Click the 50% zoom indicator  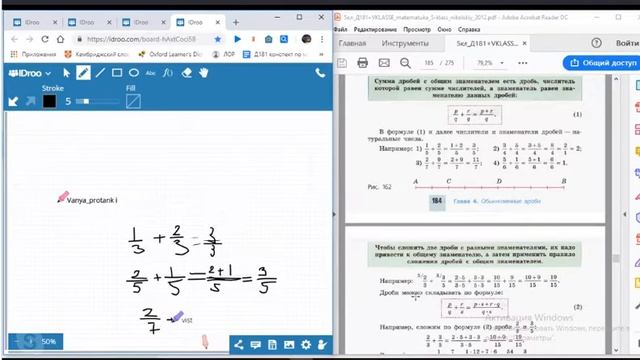(48, 341)
